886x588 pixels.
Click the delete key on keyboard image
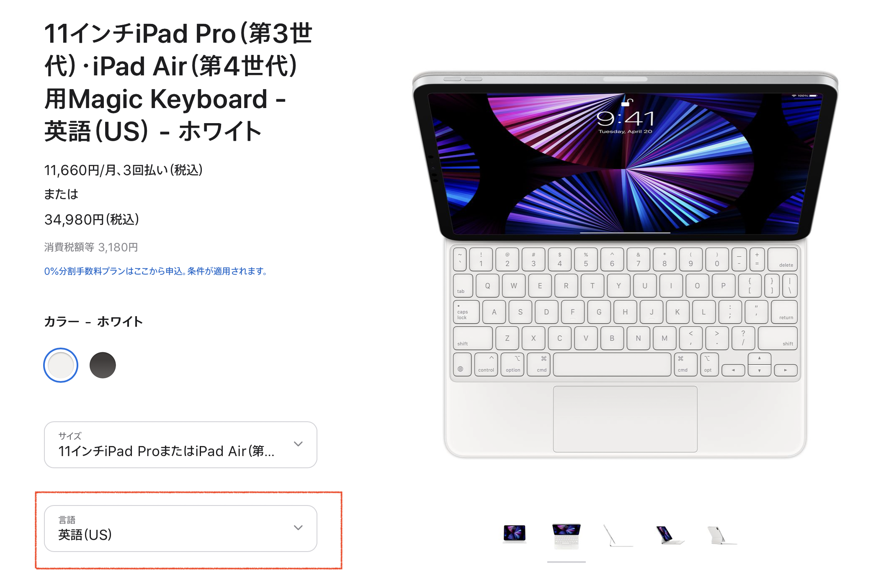[x=783, y=260]
